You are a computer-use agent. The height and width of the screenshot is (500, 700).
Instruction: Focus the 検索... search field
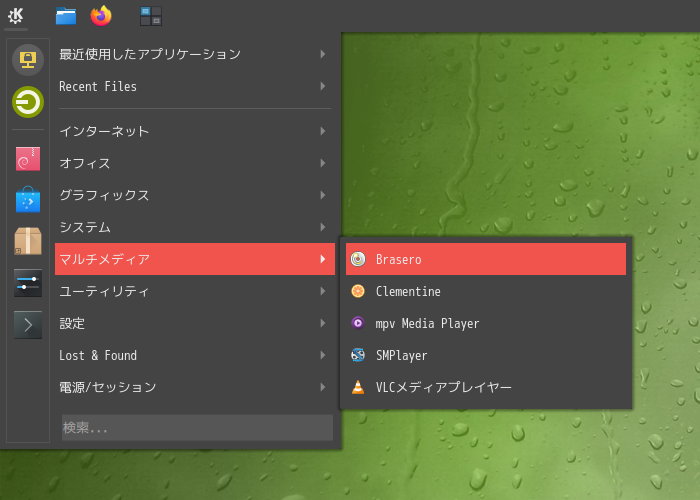(197, 428)
